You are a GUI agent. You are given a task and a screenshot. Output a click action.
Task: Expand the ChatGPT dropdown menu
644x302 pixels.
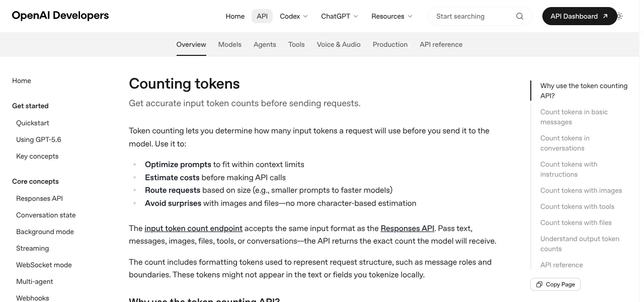click(x=340, y=16)
